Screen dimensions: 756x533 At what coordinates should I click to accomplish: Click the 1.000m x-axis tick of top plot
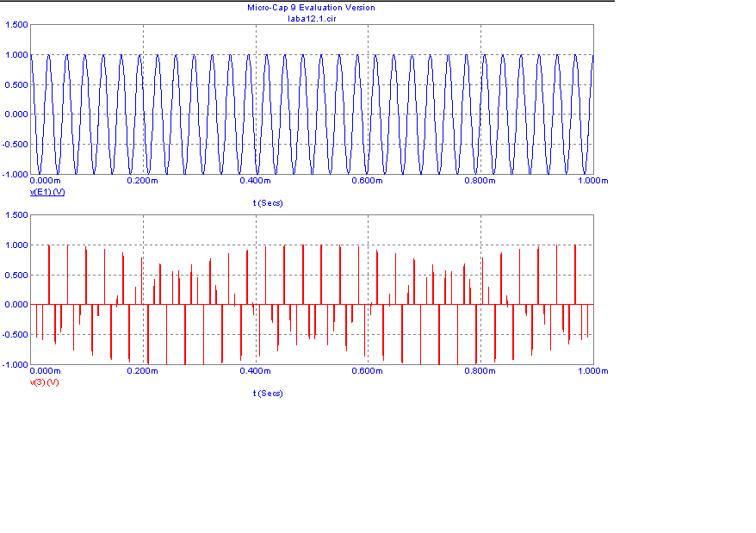[593, 181]
